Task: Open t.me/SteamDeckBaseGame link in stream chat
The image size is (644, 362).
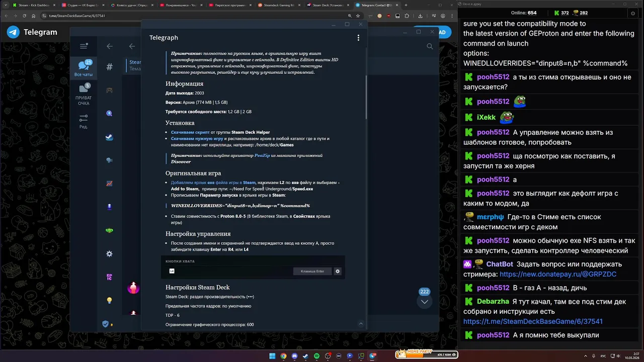Action: click(533, 321)
